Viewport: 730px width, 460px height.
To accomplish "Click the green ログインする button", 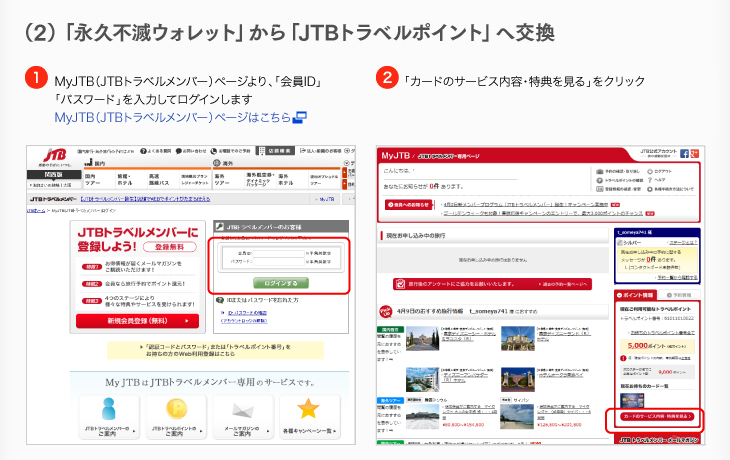I will (280, 283).
